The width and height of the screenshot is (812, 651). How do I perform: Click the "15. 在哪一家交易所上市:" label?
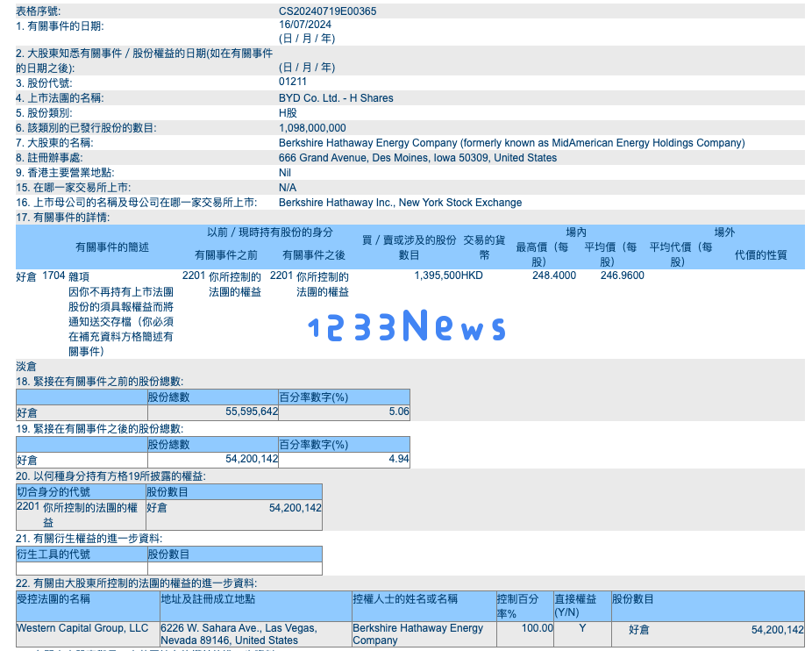click(x=73, y=188)
